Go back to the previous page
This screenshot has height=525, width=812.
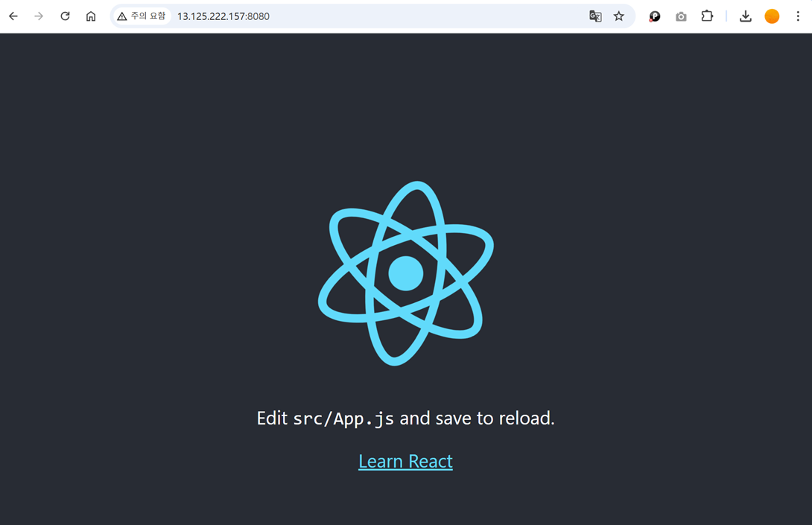(13, 16)
